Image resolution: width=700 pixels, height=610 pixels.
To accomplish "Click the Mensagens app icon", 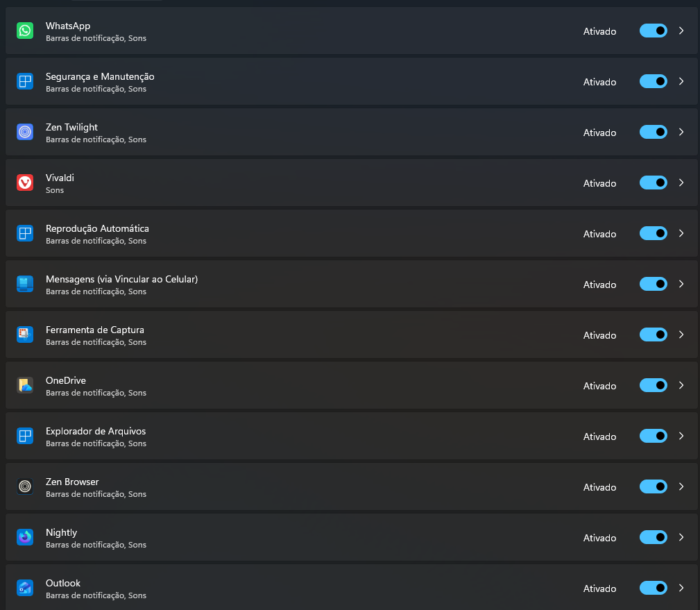I will [25, 284].
